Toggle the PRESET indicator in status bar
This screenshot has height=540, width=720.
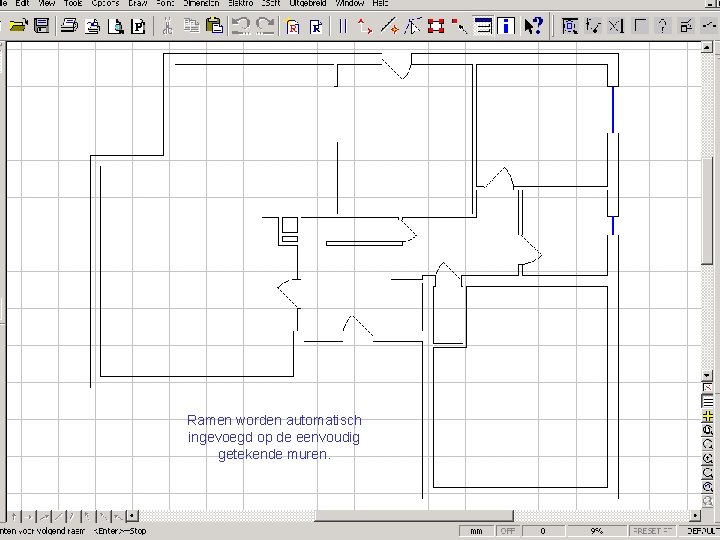coord(651,531)
